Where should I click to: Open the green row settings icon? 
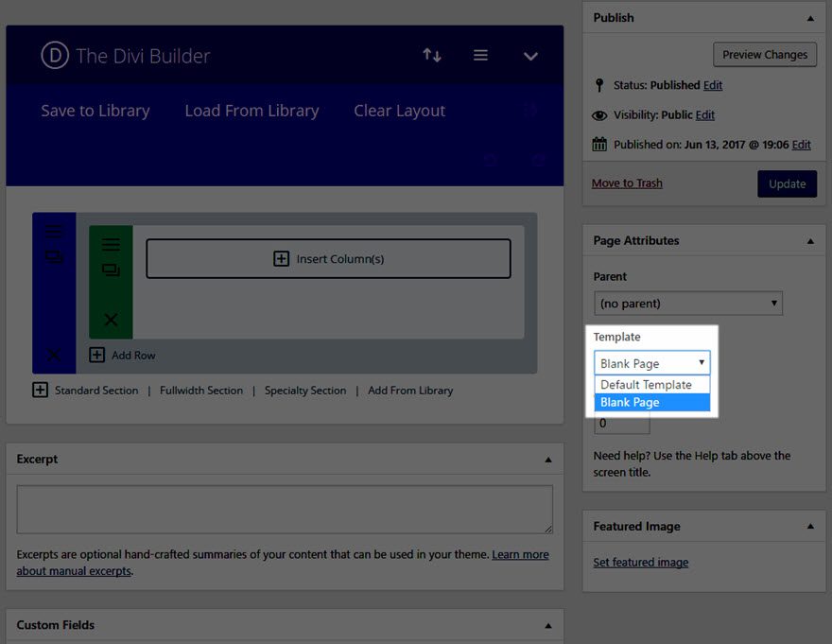(111, 245)
